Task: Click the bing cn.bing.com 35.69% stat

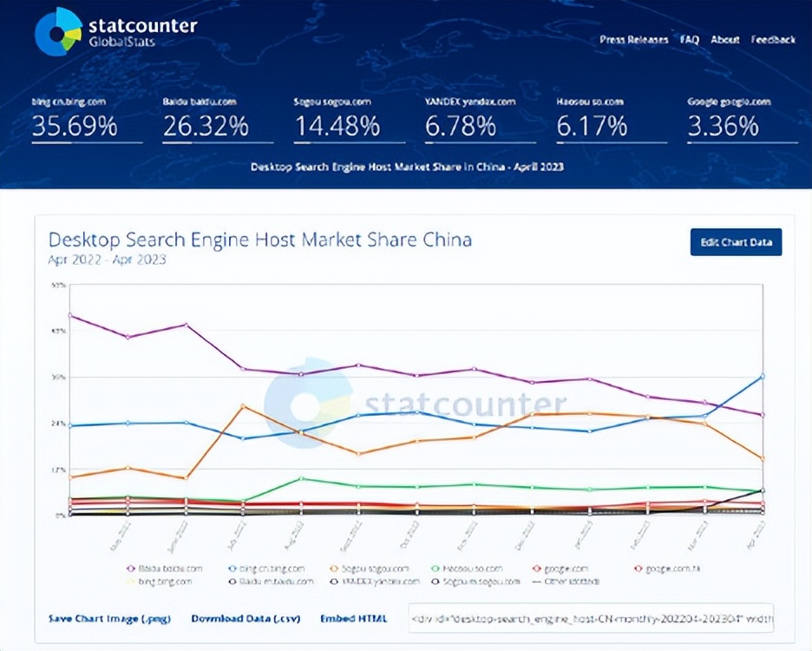Action: (87, 121)
